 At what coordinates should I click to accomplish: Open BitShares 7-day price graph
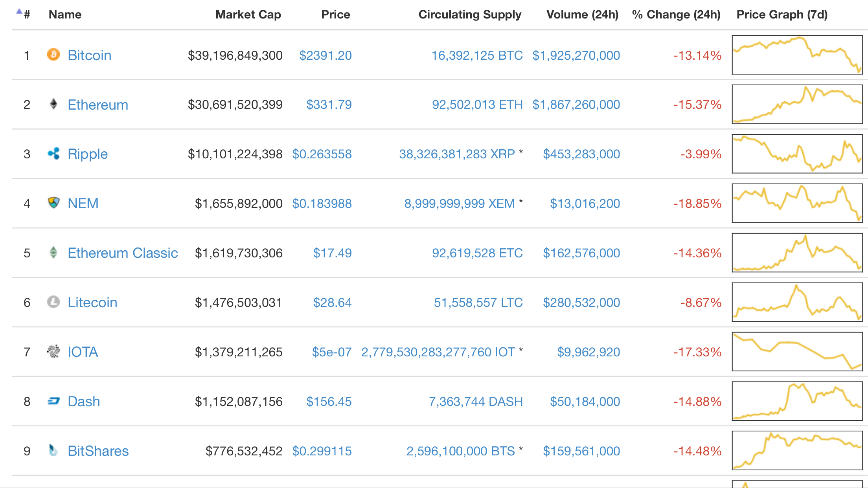point(797,451)
